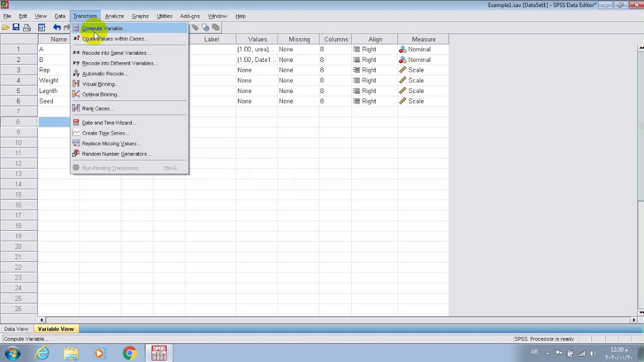Click the AR language indicator

tap(534, 352)
